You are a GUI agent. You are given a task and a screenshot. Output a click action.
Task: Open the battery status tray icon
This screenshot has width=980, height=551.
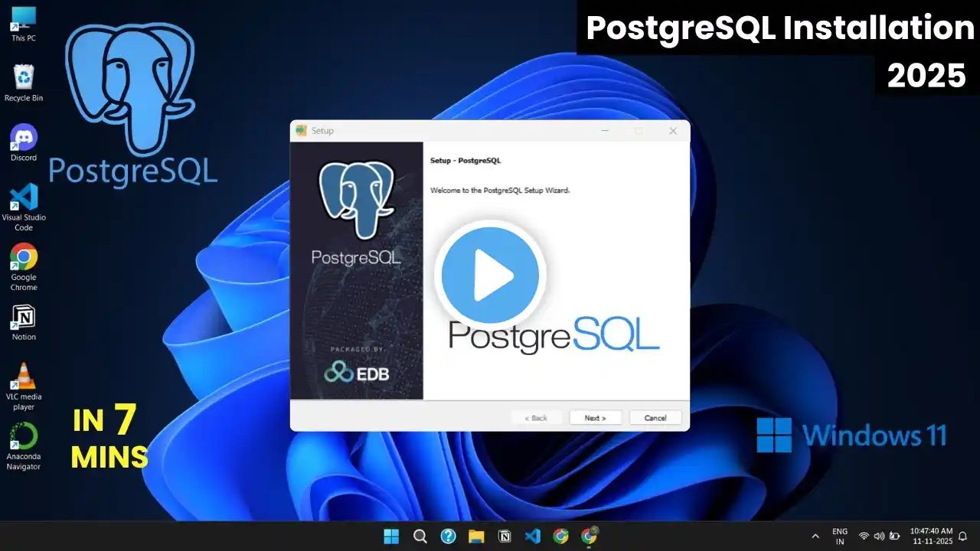click(893, 536)
